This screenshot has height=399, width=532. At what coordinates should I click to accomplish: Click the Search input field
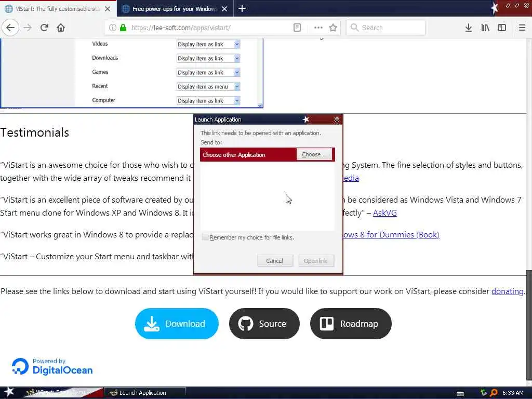(385, 28)
